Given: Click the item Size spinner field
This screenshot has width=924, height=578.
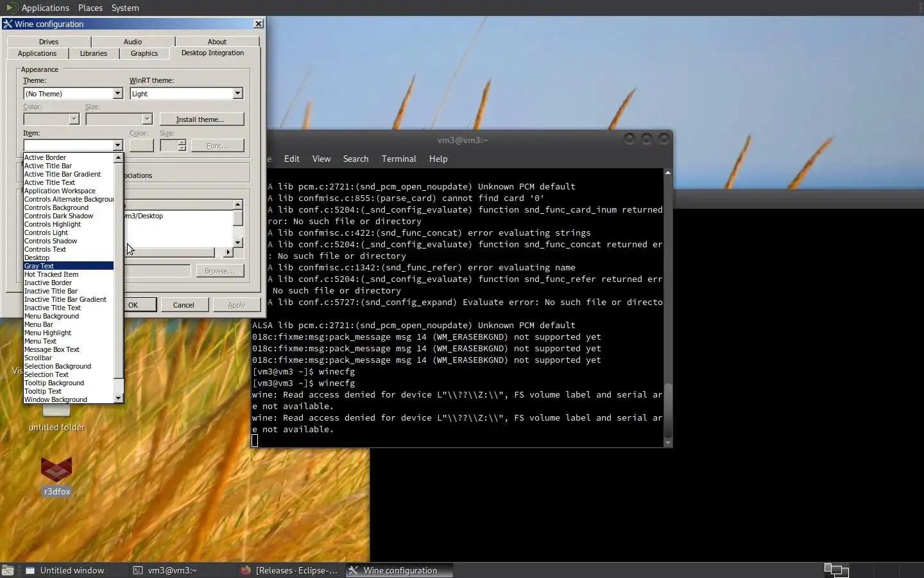Looking at the screenshot, I should [x=169, y=146].
